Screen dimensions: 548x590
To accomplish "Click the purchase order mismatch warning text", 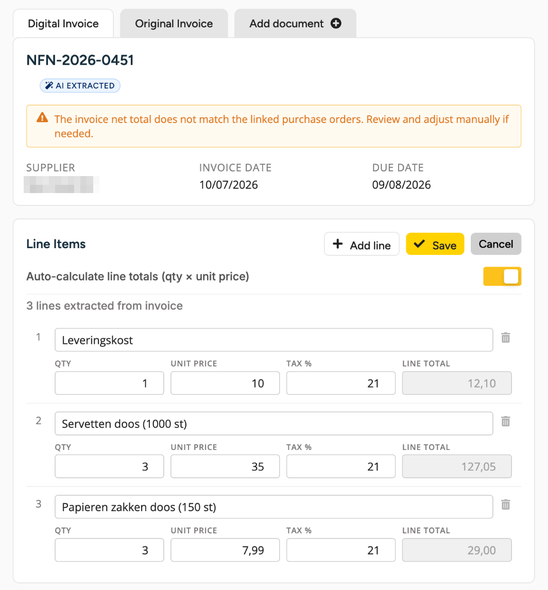I will [281, 126].
